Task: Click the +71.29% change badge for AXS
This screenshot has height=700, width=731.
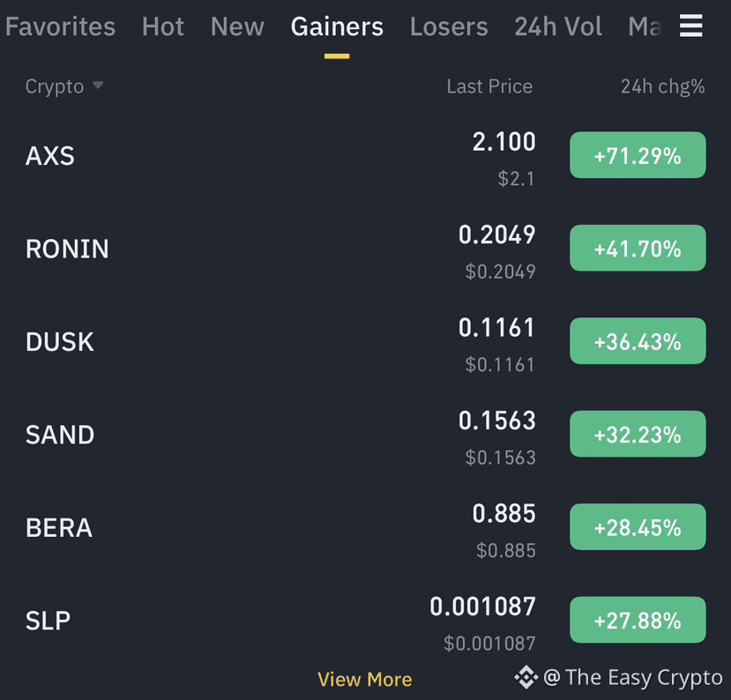Action: coord(638,155)
